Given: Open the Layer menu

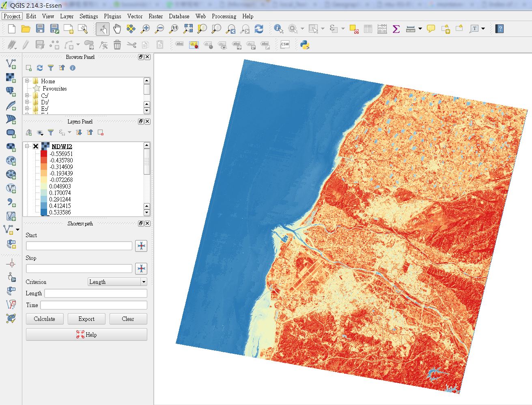Looking at the screenshot, I should 67,16.
